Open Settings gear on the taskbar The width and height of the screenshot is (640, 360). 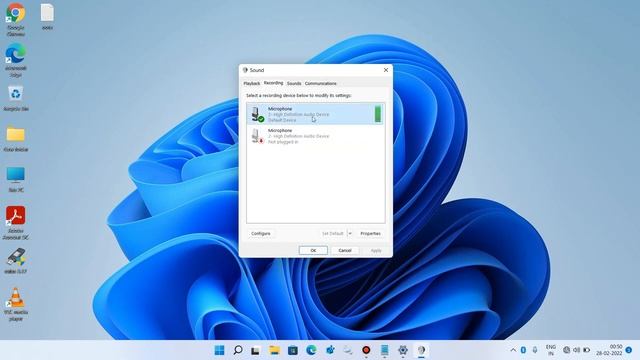click(403, 350)
